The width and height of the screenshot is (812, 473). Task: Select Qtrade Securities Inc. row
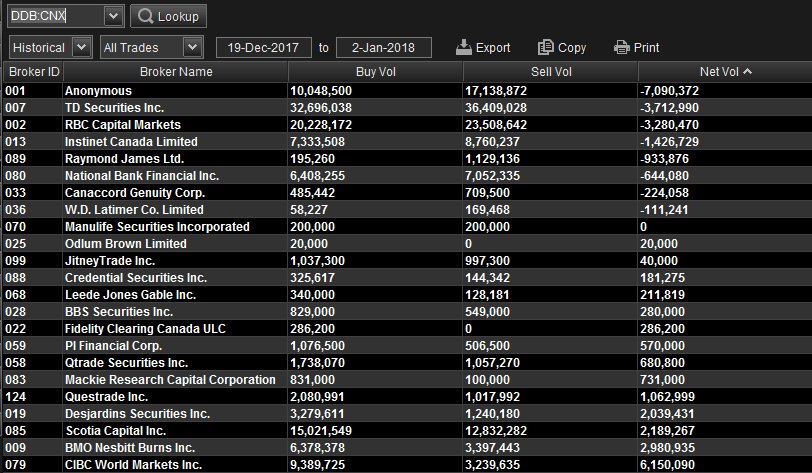407,363
